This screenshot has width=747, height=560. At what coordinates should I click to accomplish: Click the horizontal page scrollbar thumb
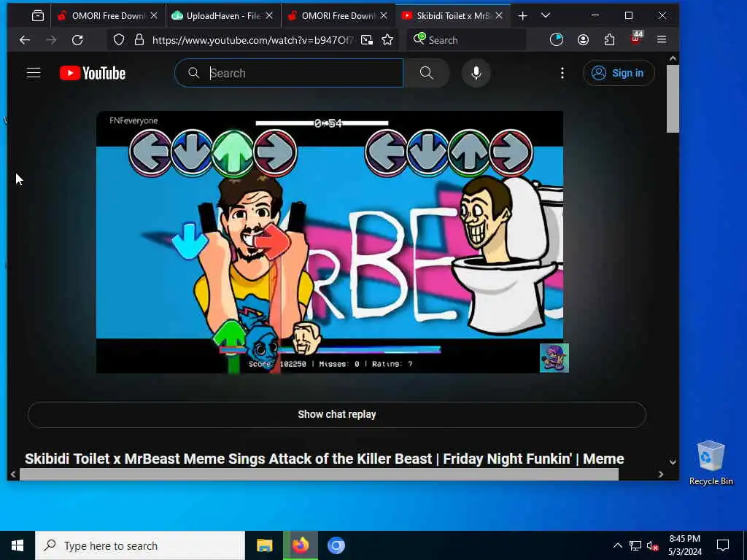pyautogui.click(x=319, y=474)
